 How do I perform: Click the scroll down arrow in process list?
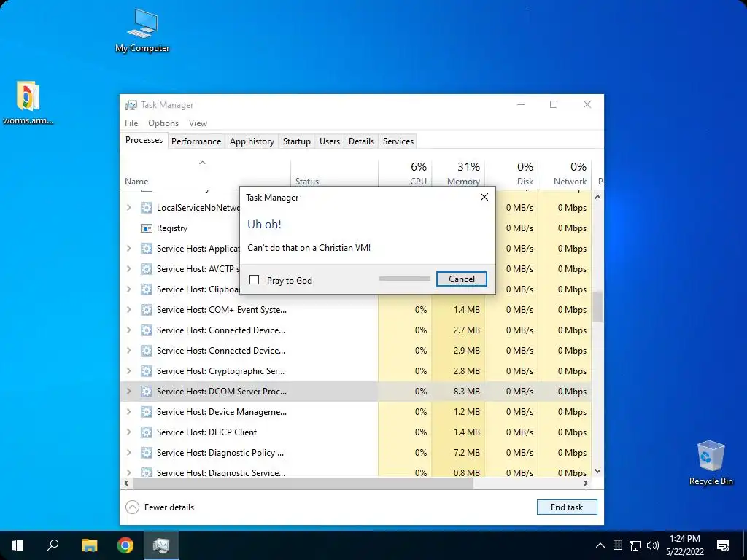(597, 471)
